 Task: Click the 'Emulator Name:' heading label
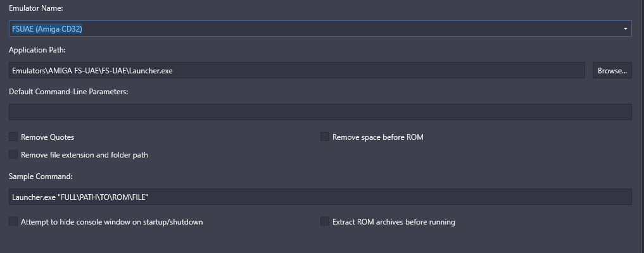(x=35, y=8)
